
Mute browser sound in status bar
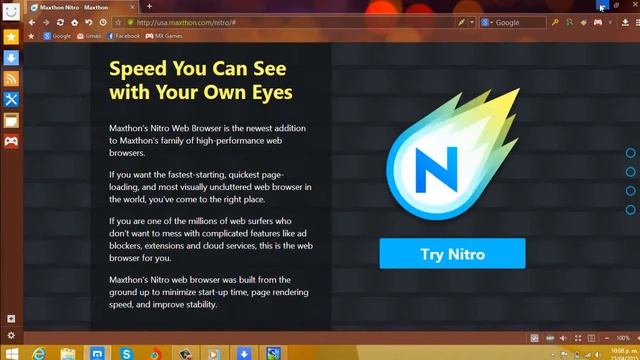coord(563,338)
